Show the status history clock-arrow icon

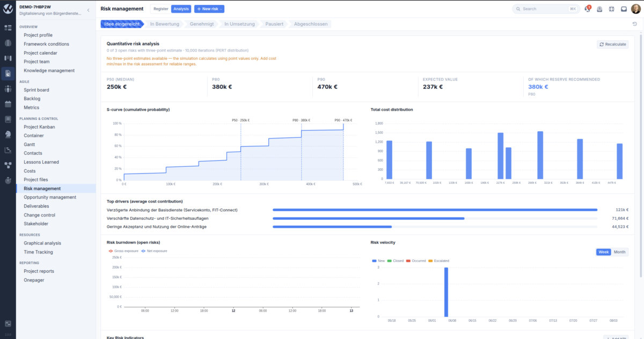click(635, 24)
